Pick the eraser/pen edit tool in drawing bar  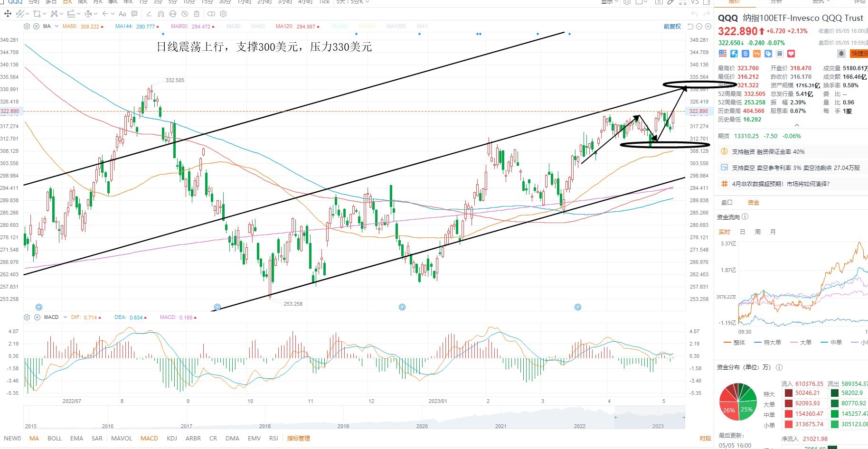coord(149,14)
